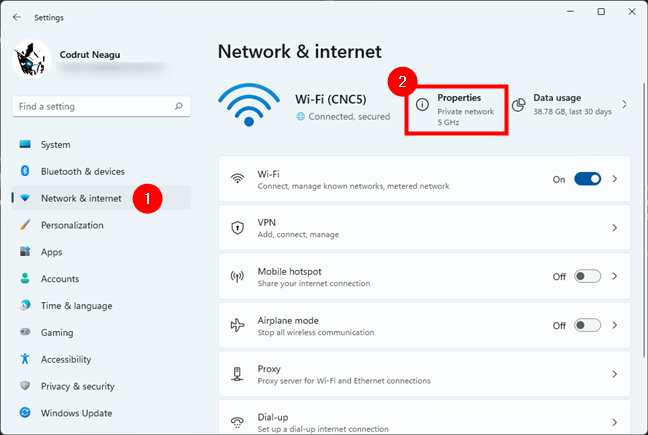648x435 pixels.
Task: Open the Properties title text
Action: point(459,98)
